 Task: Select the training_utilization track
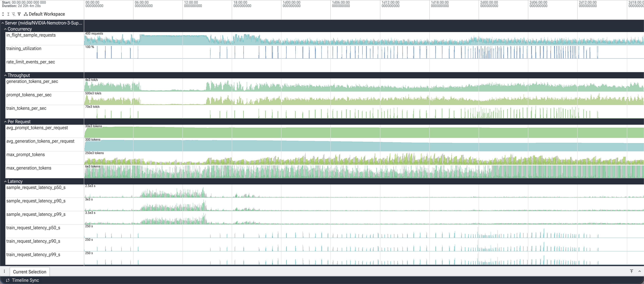click(x=24, y=49)
